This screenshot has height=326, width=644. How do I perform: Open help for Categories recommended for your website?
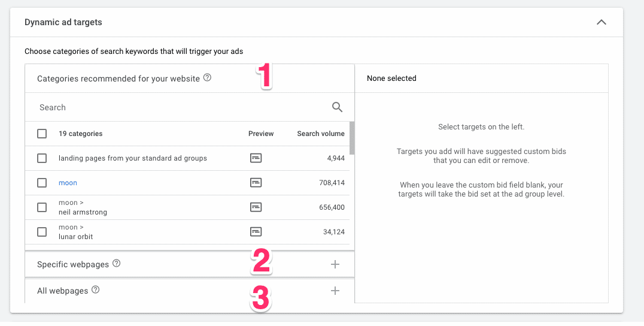pos(208,77)
